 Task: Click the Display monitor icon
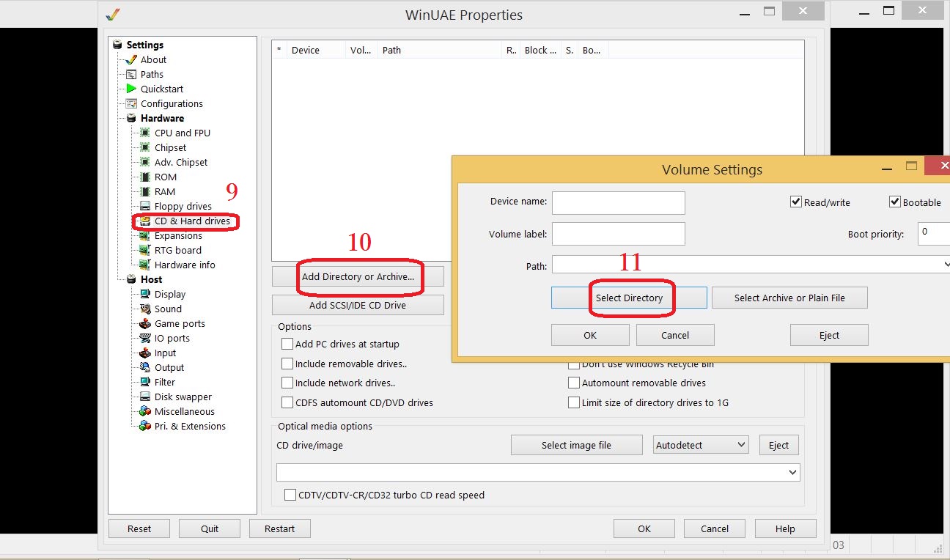tap(145, 294)
